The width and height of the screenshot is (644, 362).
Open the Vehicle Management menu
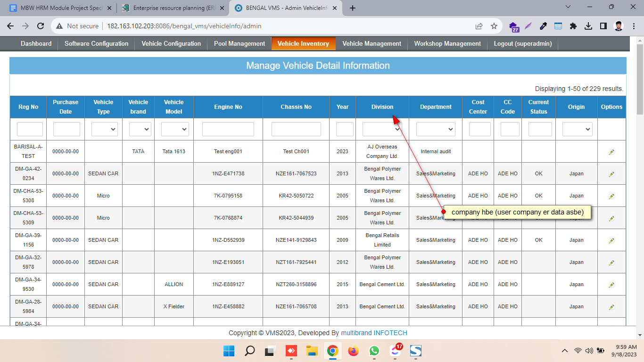point(372,44)
